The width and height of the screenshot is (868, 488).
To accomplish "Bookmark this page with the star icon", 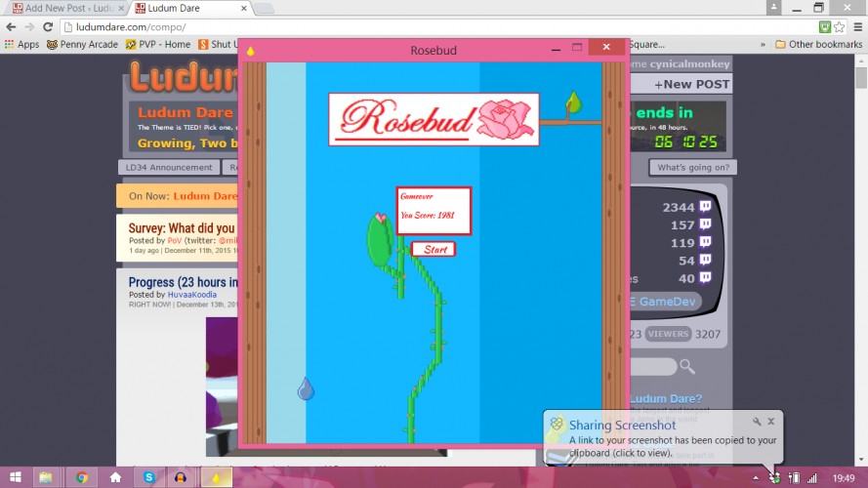I will [840, 26].
